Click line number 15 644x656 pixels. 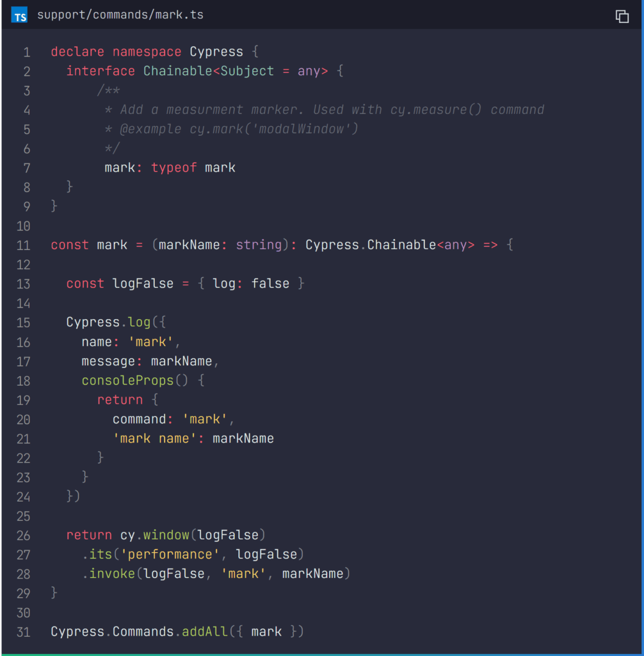(24, 323)
